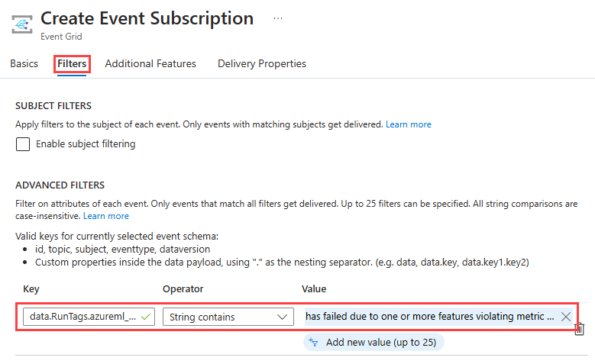595x364 pixels.
Task: Click the Create Event Subscription title
Action: [147, 18]
